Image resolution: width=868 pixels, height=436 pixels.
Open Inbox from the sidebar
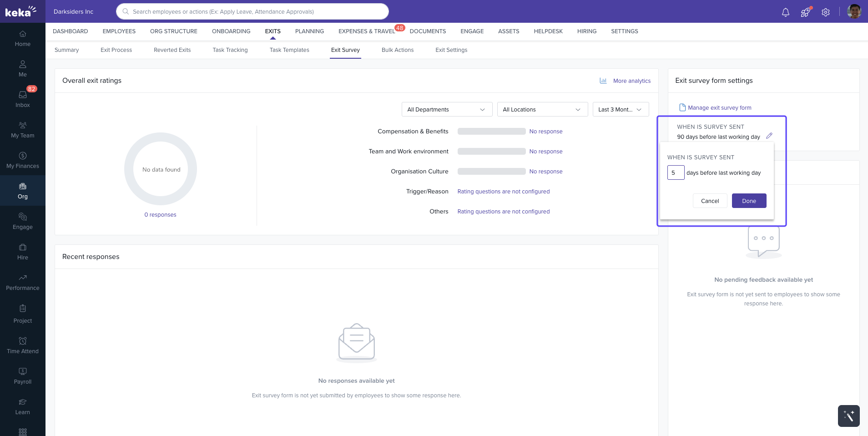[x=23, y=99]
